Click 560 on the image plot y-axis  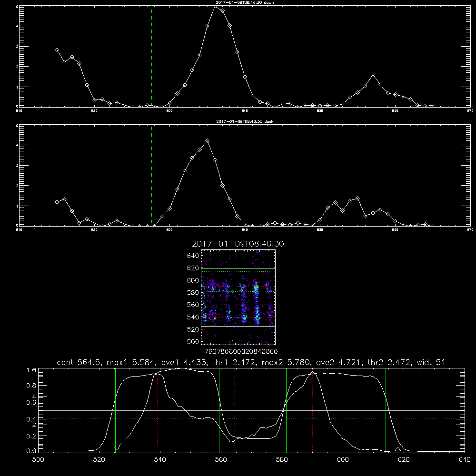click(x=193, y=305)
